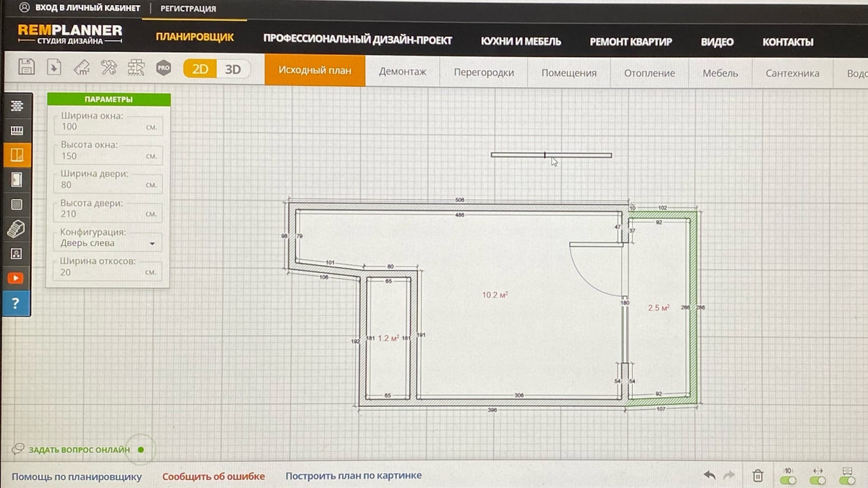The image size is (868, 488).
Task: Click the 10.2 м² room area label
Action: (495, 295)
